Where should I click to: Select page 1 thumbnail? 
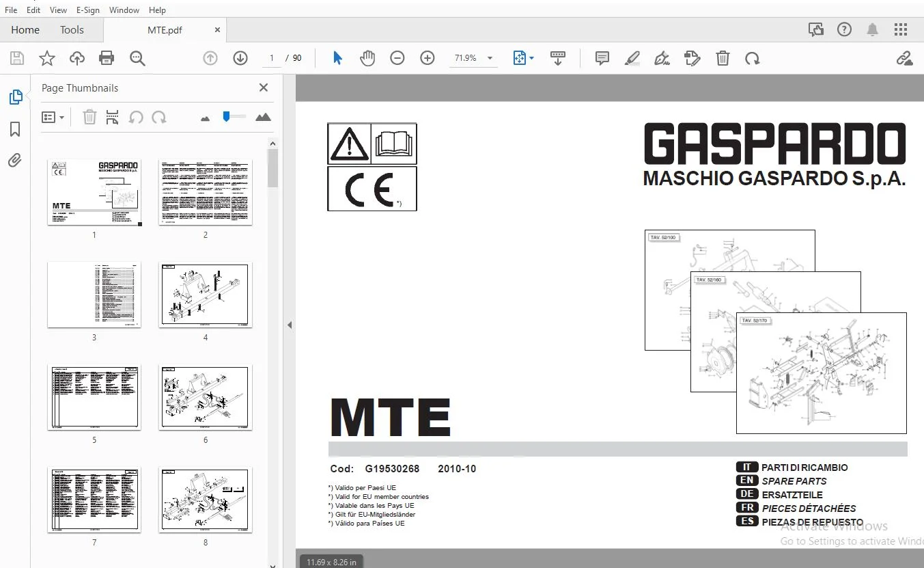click(x=94, y=193)
